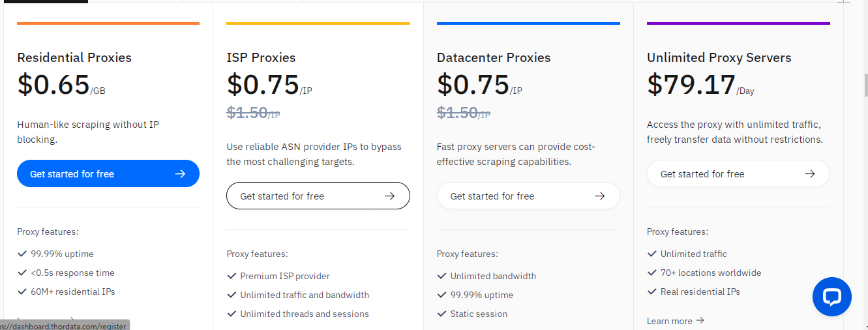Click the Residential Proxies plan heading
The width and height of the screenshot is (868, 330).
(x=74, y=57)
